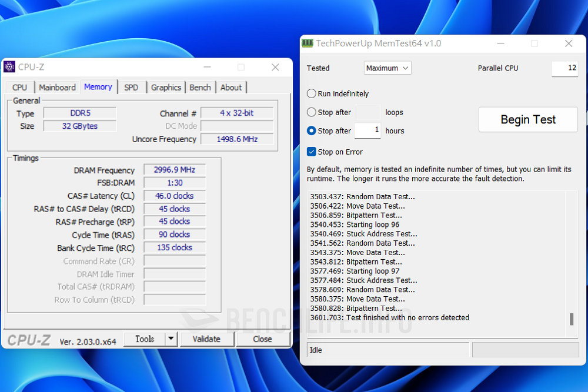Click the Parallel CPU input field
This screenshot has width=588, height=392.
pyautogui.click(x=564, y=68)
